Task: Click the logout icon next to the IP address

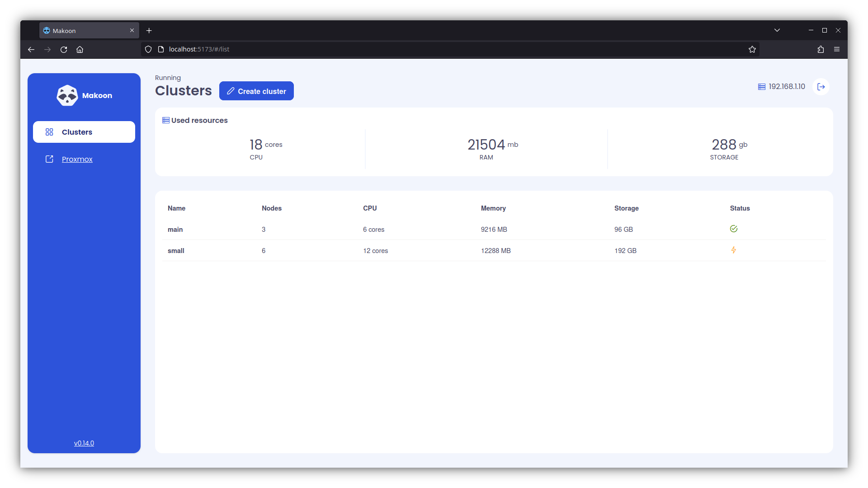Action: [x=821, y=87]
